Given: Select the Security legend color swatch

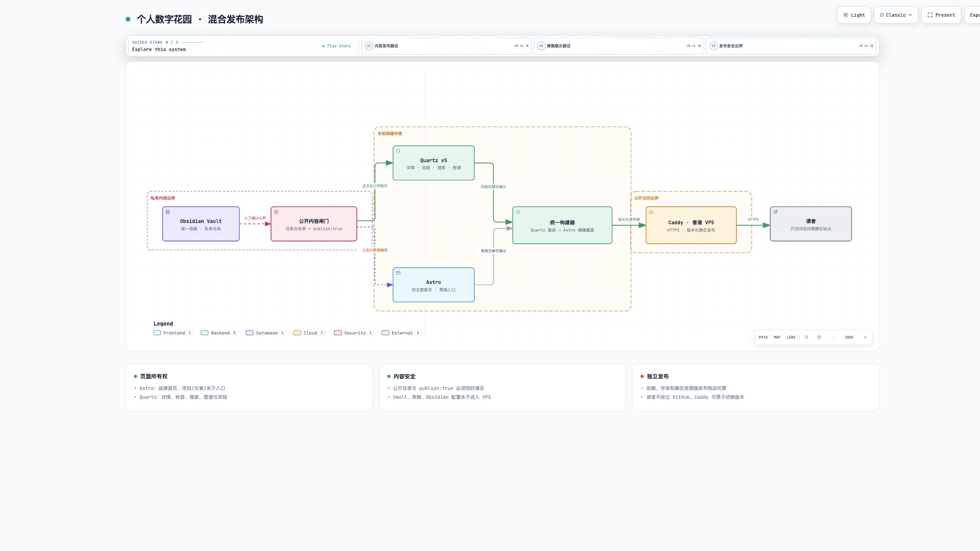Looking at the screenshot, I should (x=338, y=333).
